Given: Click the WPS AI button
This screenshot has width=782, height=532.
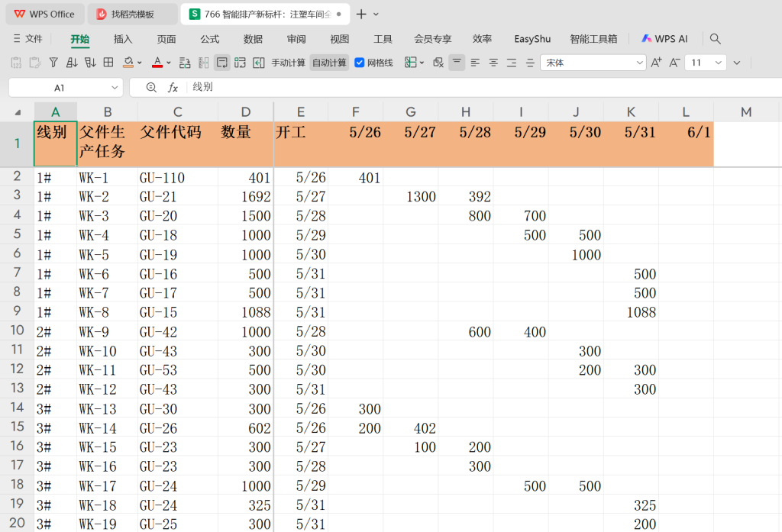Looking at the screenshot, I should [665, 39].
